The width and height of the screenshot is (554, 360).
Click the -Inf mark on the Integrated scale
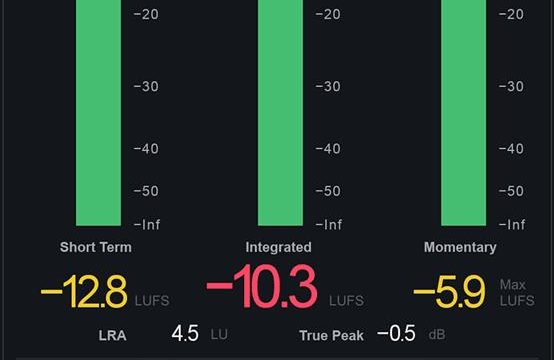tap(328, 225)
